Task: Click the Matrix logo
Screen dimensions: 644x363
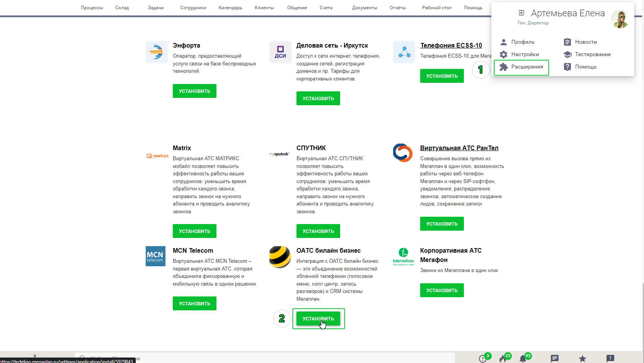Action: (x=157, y=156)
